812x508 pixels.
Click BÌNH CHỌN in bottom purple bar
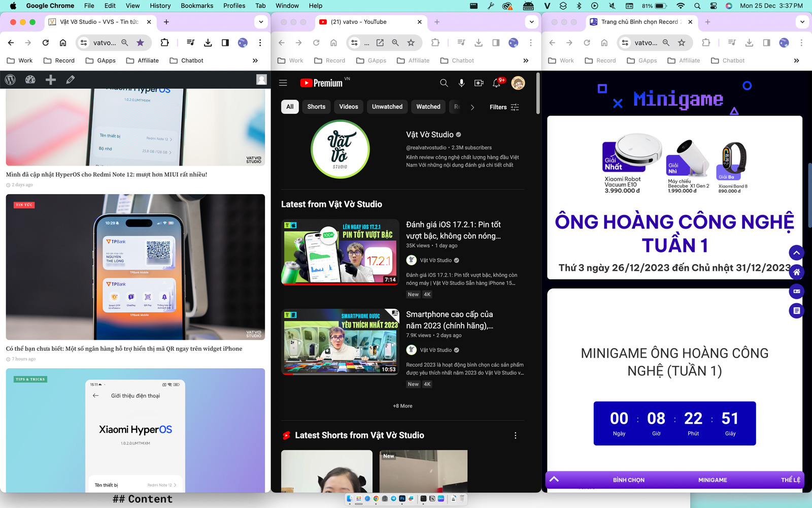click(629, 480)
